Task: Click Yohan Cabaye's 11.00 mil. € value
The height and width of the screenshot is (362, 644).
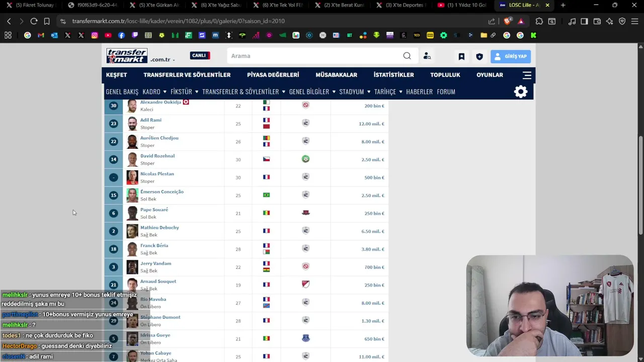Action: point(372,357)
